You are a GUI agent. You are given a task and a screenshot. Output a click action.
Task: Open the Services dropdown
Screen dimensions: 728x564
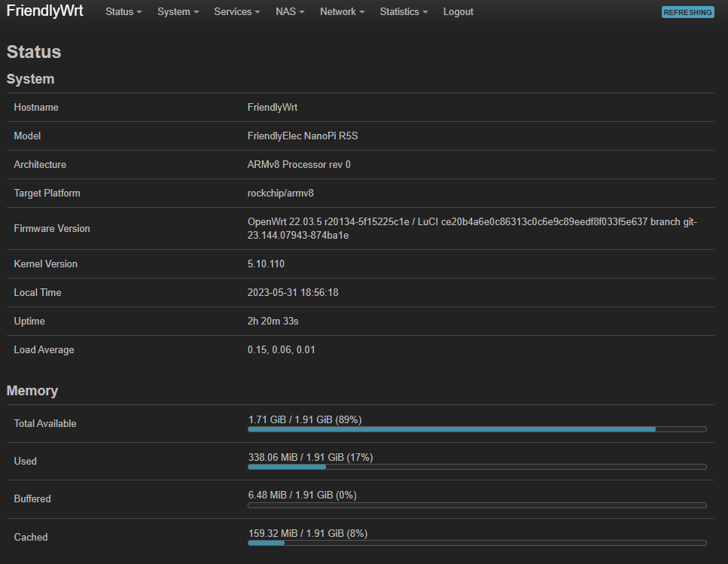[237, 12]
